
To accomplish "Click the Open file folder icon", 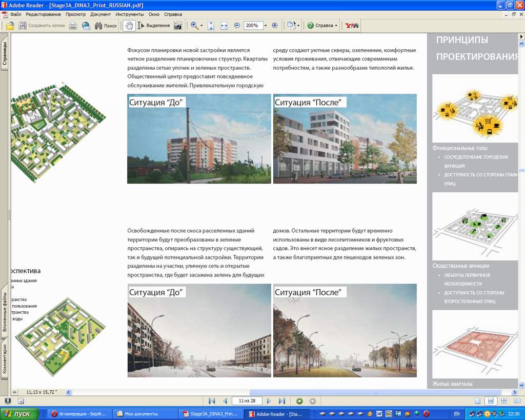I will tap(10, 26).
